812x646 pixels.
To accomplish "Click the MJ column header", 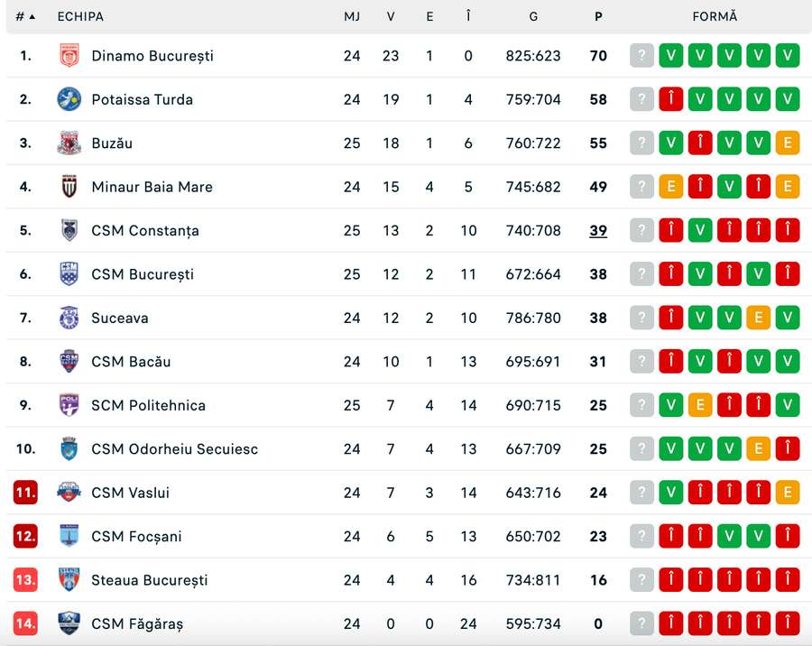I will tap(352, 16).
